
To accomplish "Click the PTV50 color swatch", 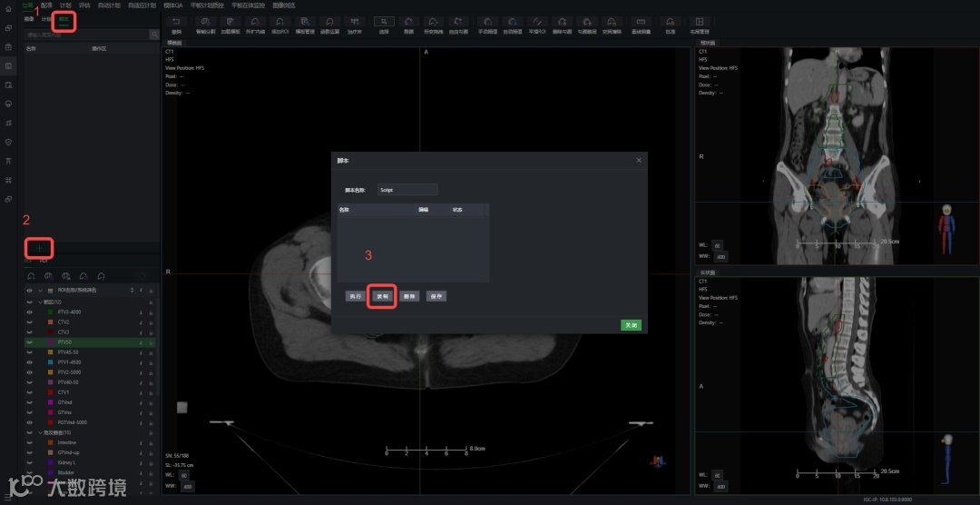I will 51,342.
